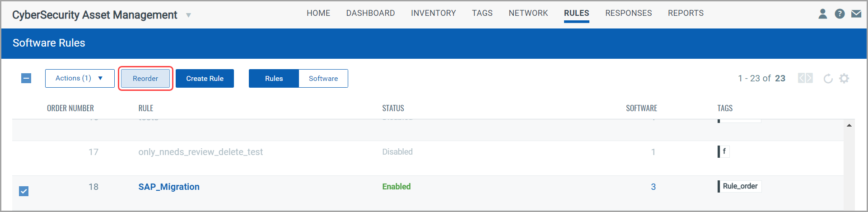
Task: Go to next page arrow
Action: click(809, 78)
